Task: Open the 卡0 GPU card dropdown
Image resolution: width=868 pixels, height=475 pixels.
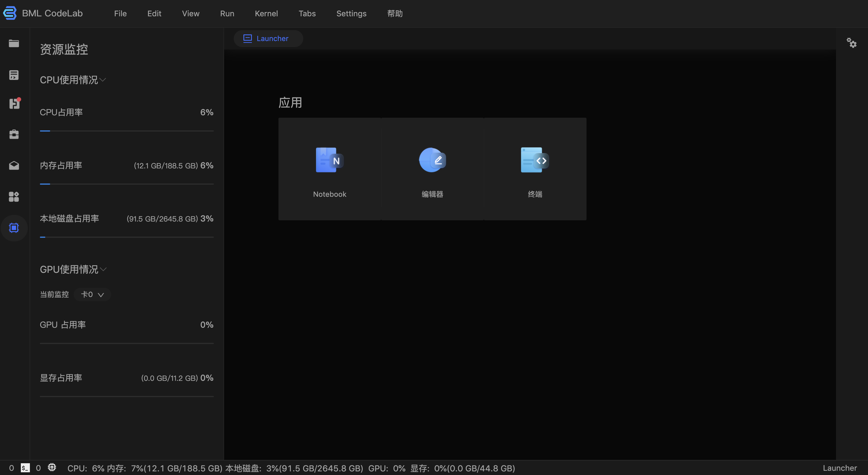Action: pos(92,295)
